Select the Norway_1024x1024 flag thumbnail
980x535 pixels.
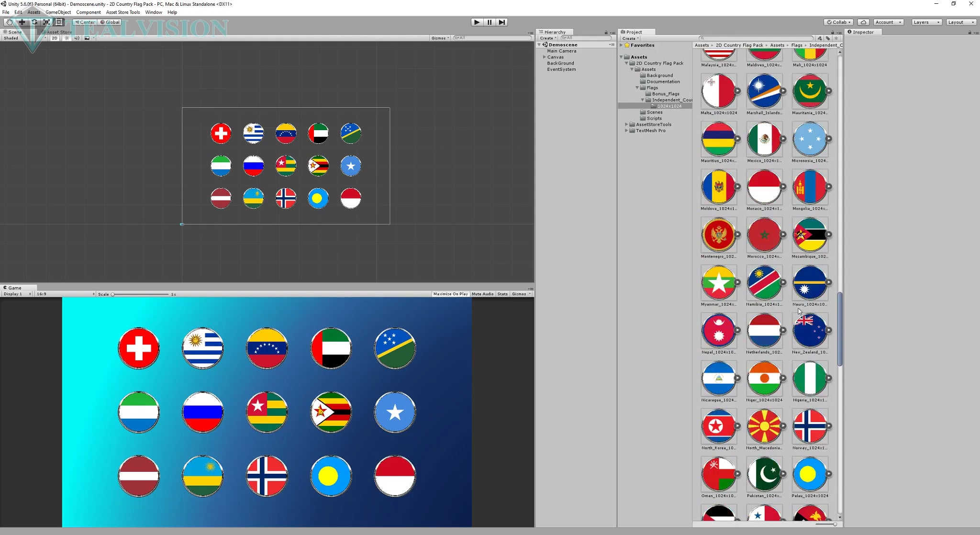pos(810,426)
